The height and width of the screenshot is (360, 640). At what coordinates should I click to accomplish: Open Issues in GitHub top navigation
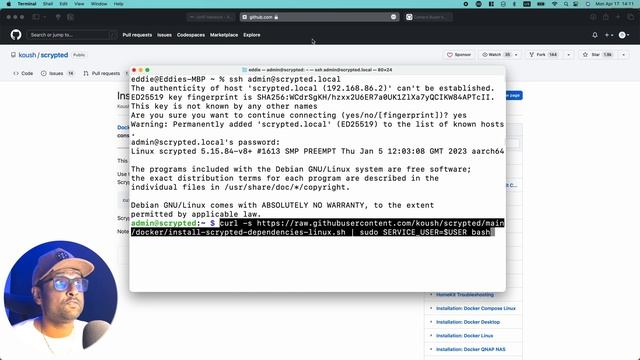pyautogui.click(x=164, y=35)
